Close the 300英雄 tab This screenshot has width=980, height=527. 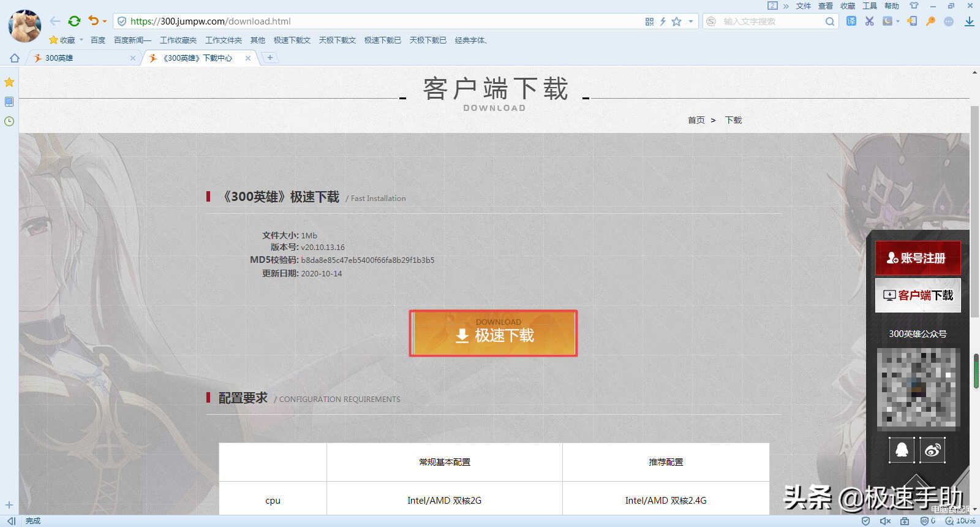point(133,58)
